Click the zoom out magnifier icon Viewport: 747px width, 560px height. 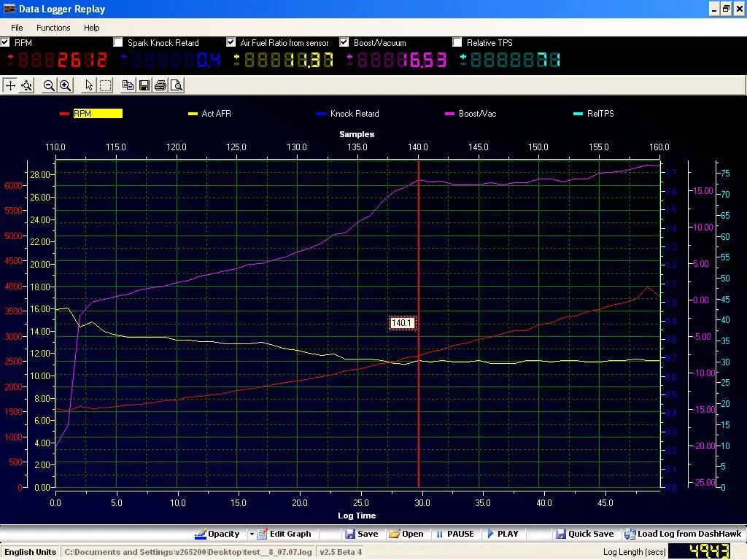coord(49,85)
